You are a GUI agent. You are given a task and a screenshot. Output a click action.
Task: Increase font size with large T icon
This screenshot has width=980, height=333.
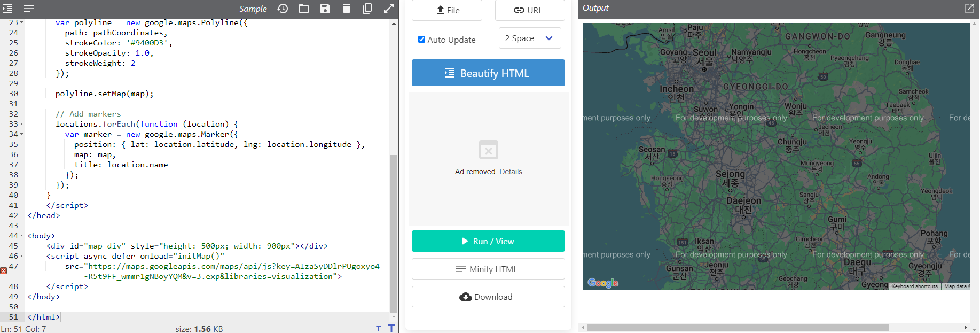coord(391,328)
